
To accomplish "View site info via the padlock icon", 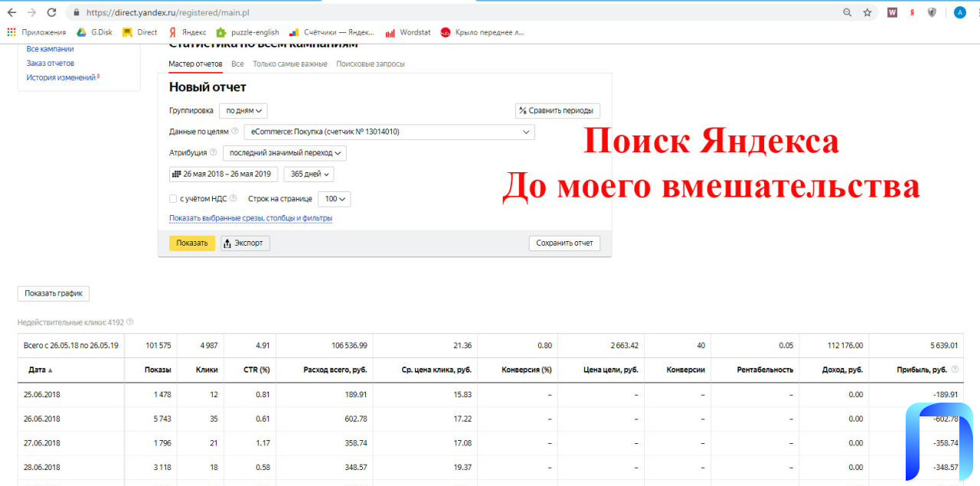I will click(x=76, y=12).
